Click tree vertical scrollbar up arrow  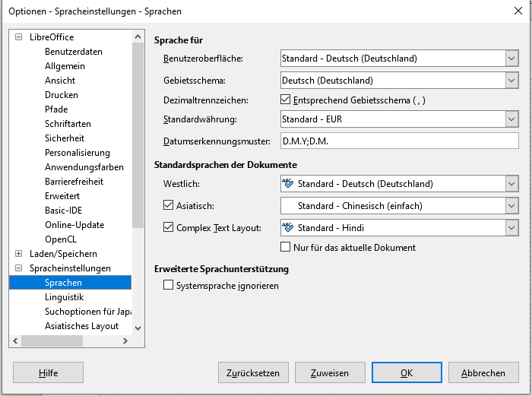pyautogui.click(x=138, y=36)
